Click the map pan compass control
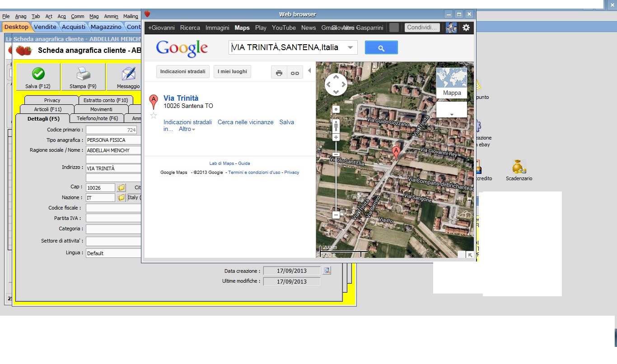This screenshot has width=617, height=364. [336, 84]
